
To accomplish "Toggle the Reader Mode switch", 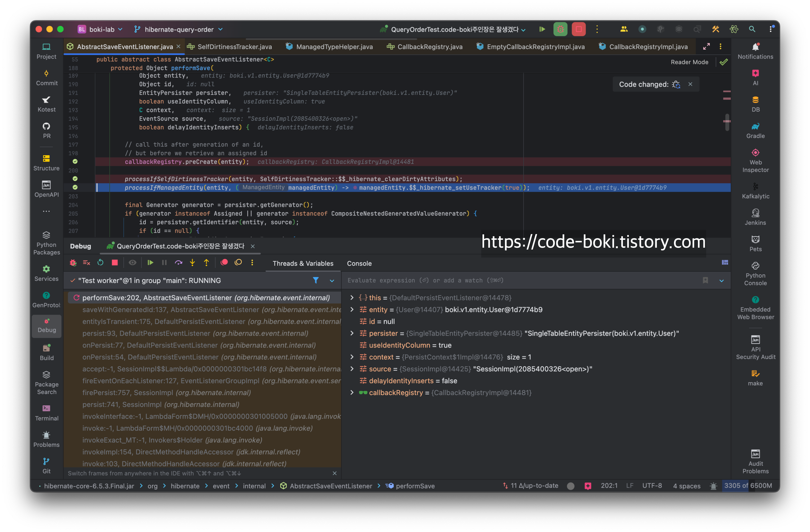I will pos(689,62).
